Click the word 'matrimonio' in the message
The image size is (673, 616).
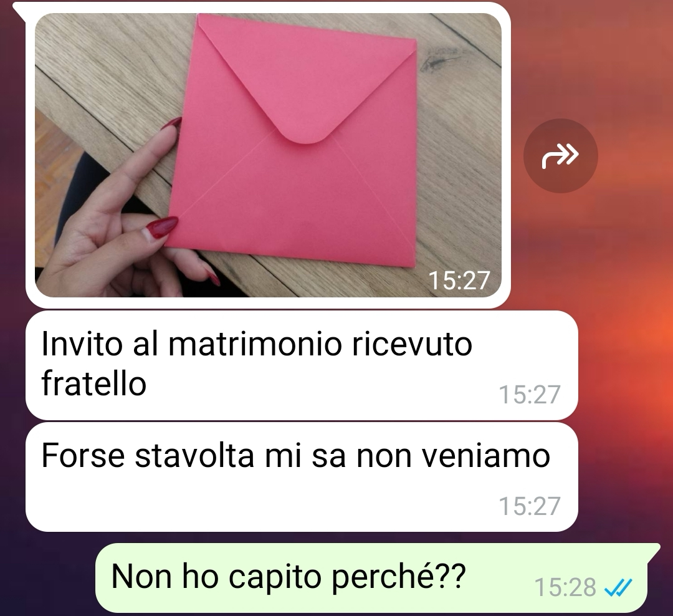click(x=255, y=345)
